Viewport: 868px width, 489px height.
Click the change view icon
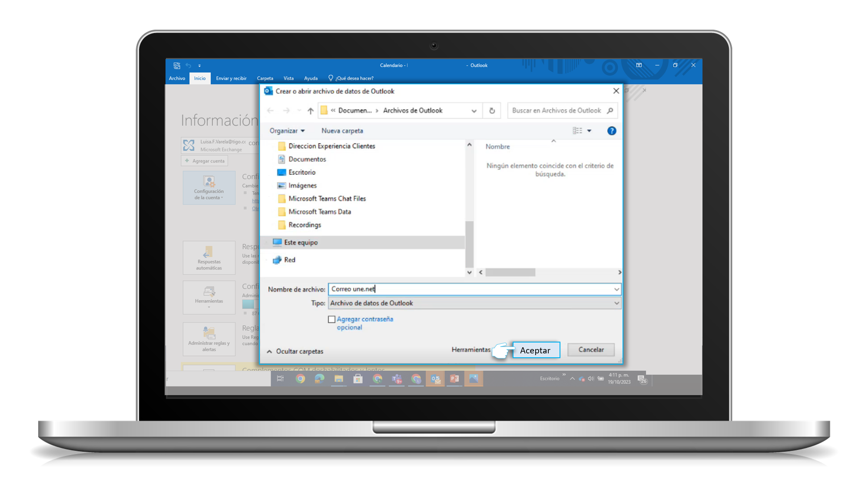[x=577, y=131]
